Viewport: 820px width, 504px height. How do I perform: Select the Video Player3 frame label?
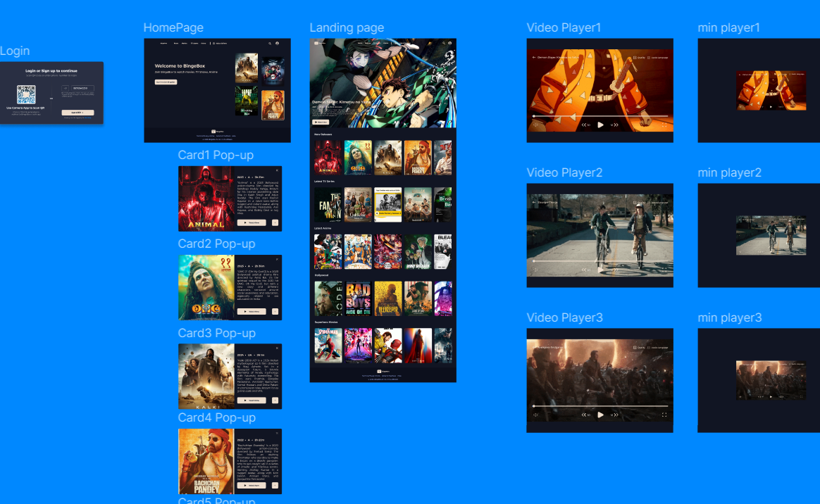click(x=564, y=317)
